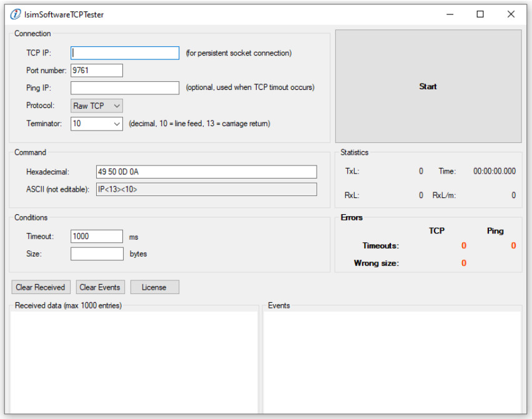
Task: Open the License button
Action: pos(155,287)
